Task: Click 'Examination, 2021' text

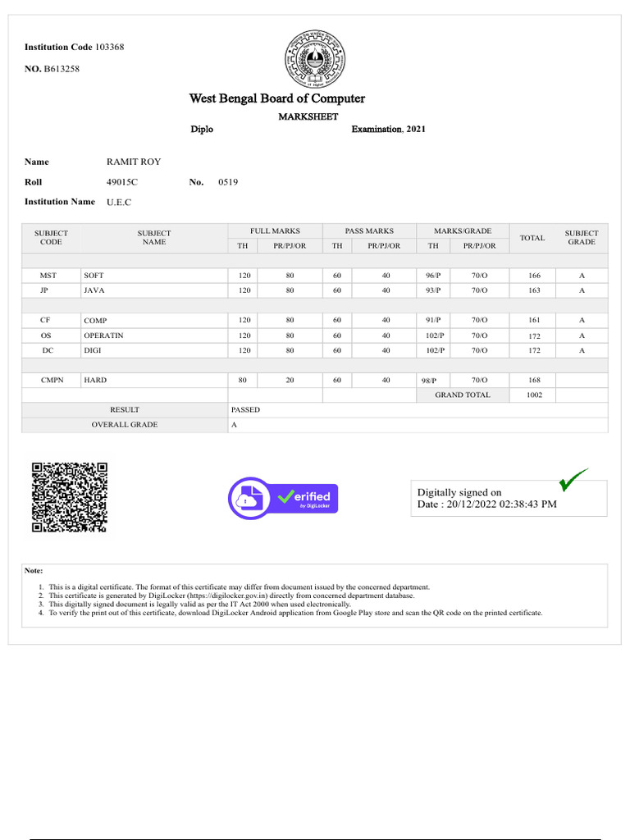Action: [388, 129]
